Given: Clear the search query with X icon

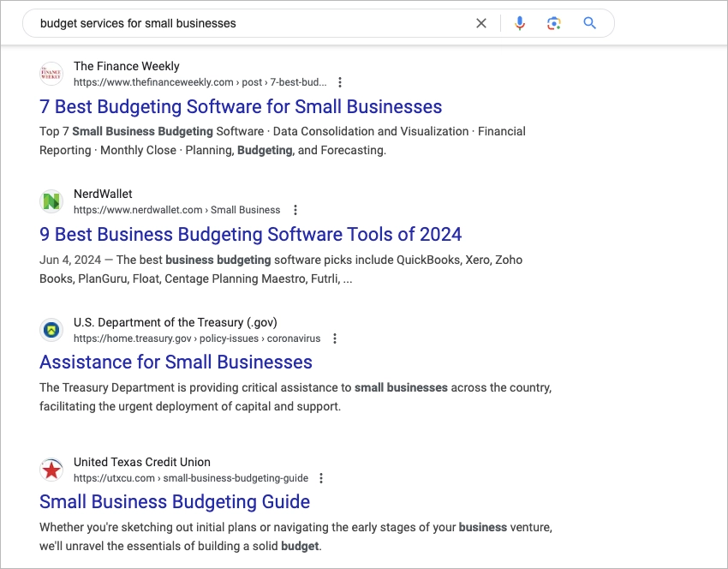Looking at the screenshot, I should coord(481,23).
